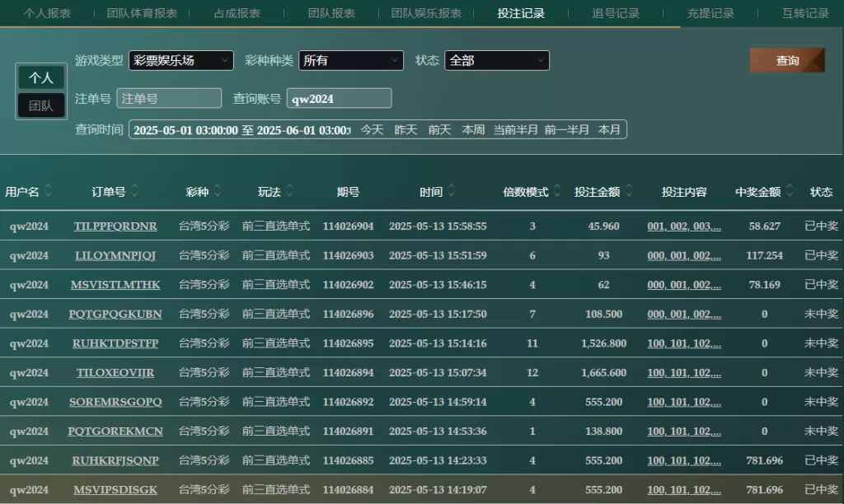Click the 期号 column header

click(x=348, y=192)
